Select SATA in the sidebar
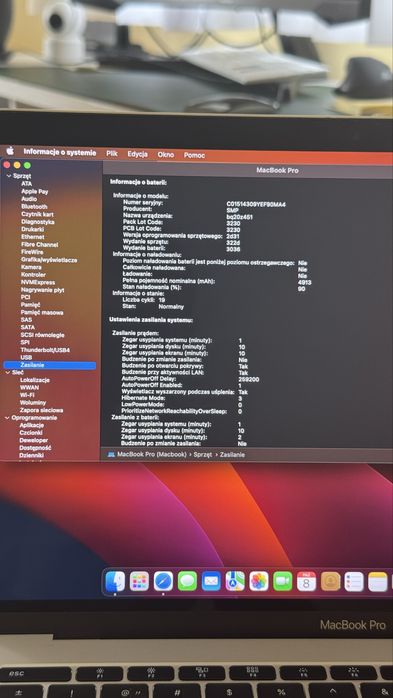Image resolution: width=393 pixels, height=698 pixels. (28, 327)
